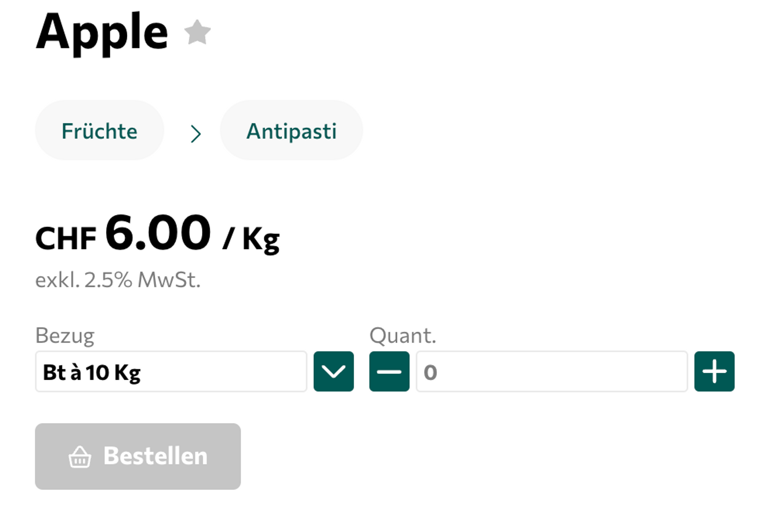Select the 'Bt à 10 Kg' Bezug field

click(x=171, y=371)
